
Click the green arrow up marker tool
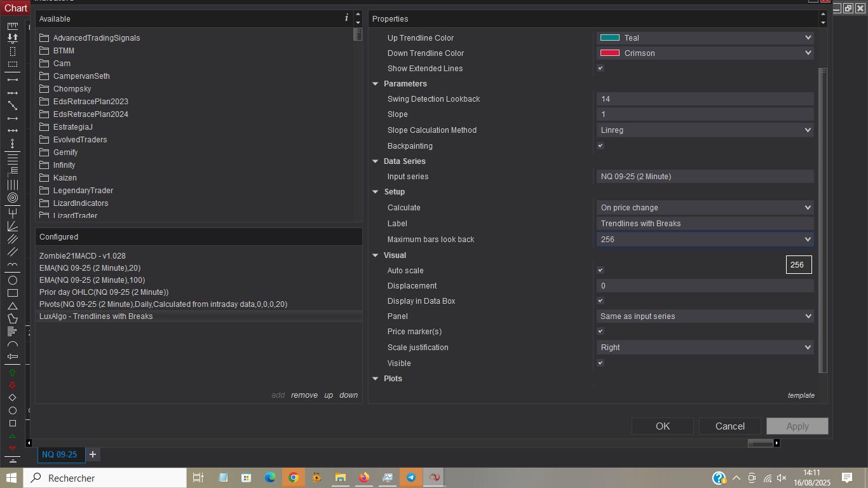[12, 372]
